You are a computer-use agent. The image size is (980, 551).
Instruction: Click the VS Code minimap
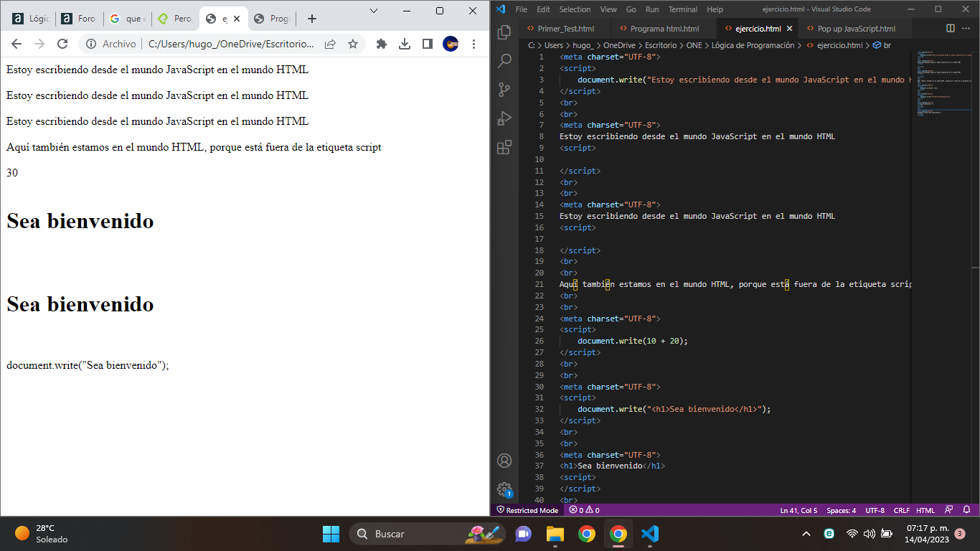tap(943, 275)
